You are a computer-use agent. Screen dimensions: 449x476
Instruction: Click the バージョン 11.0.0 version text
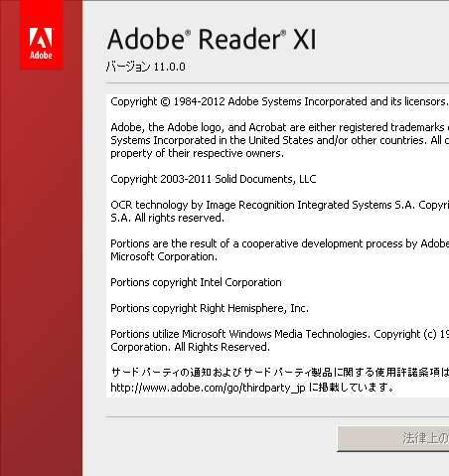click(x=146, y=67)
